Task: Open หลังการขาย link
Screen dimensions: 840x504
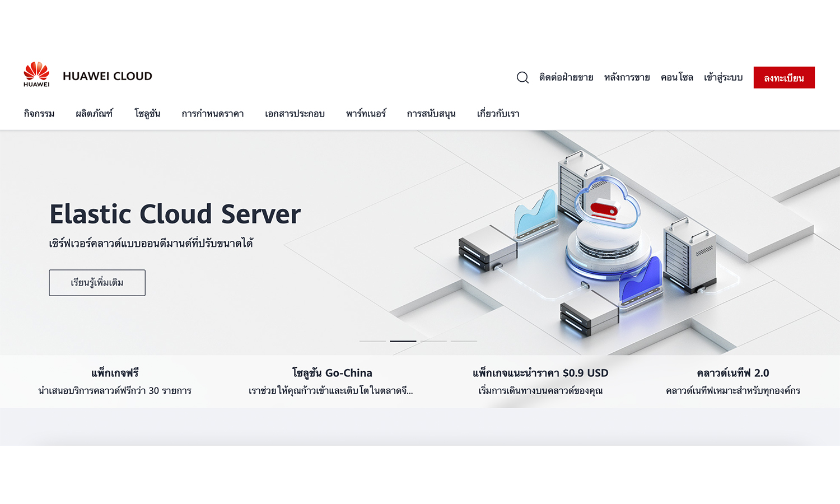Action: tap(627, 77)
